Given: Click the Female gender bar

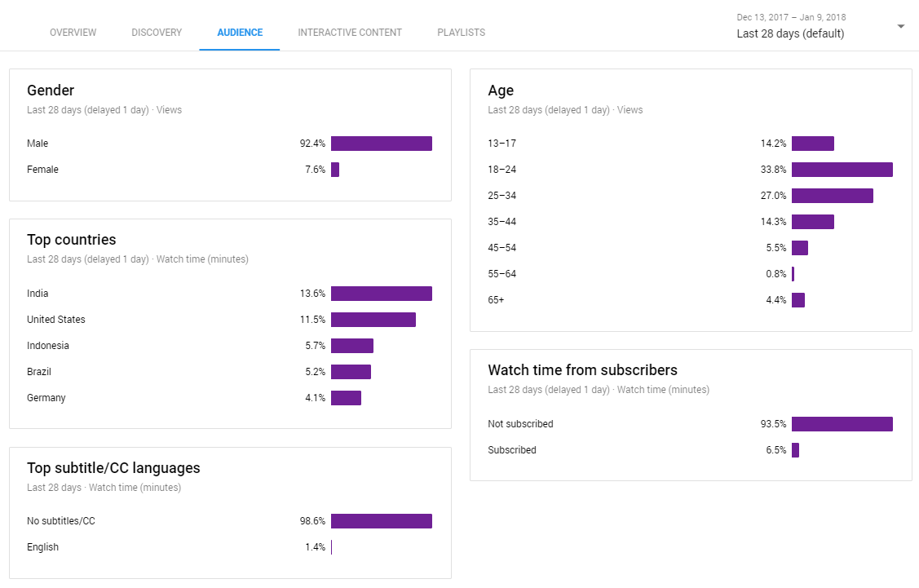Looking at the screenshot, I should click(335, 170).
